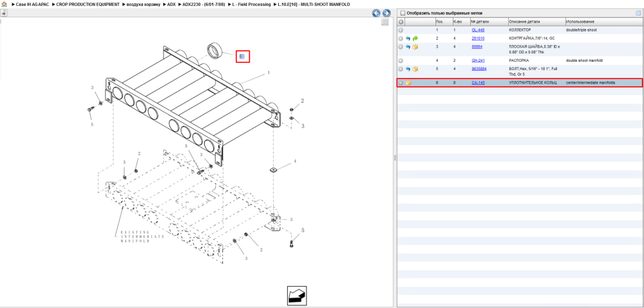Click the large arrow icon below the diagram

click(x=296, y=296)
